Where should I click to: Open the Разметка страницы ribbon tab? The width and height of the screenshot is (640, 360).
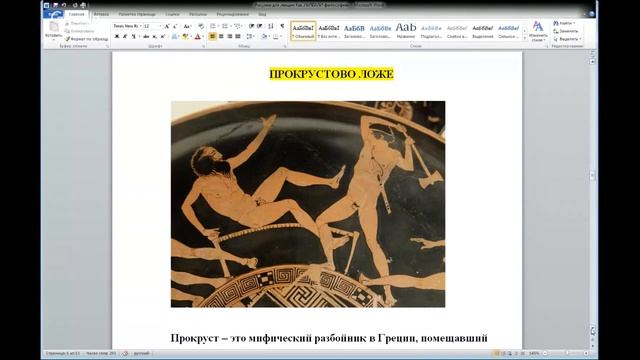tap(137, 14)
